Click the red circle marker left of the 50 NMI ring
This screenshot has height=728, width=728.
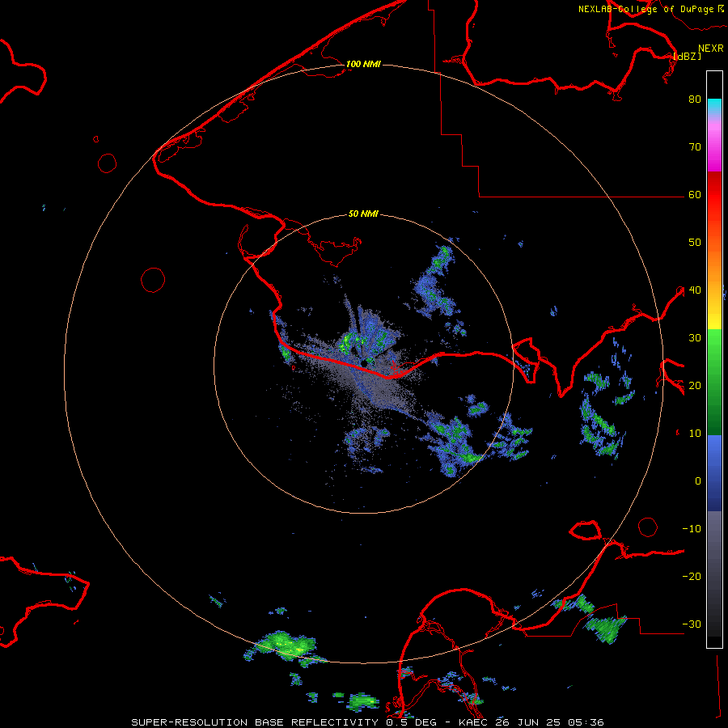point(153,280)
